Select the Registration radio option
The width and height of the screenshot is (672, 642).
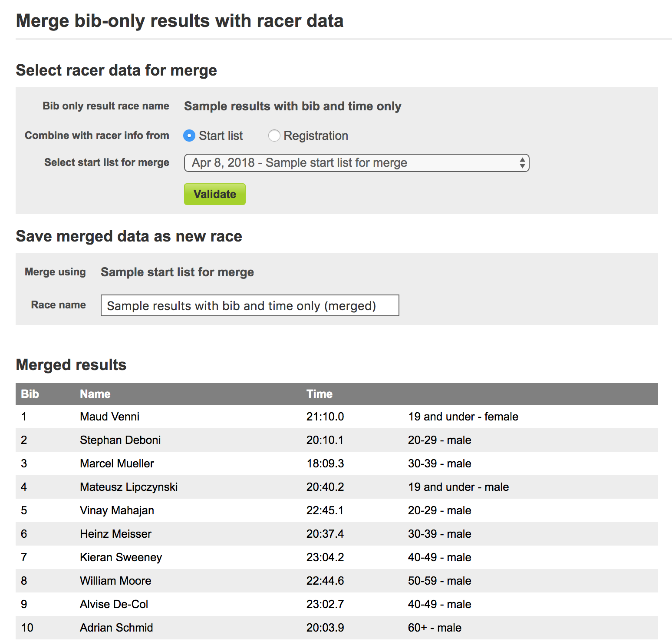click(x=274, y=136)
